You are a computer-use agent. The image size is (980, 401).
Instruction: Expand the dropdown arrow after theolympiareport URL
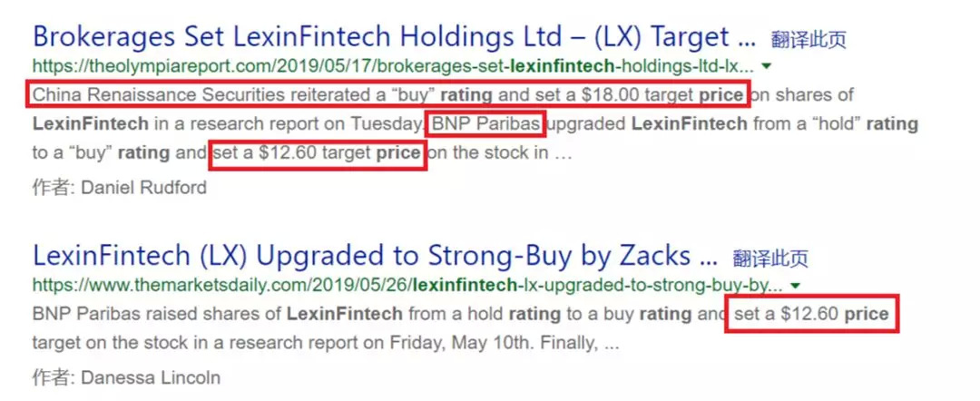[768, 66]
